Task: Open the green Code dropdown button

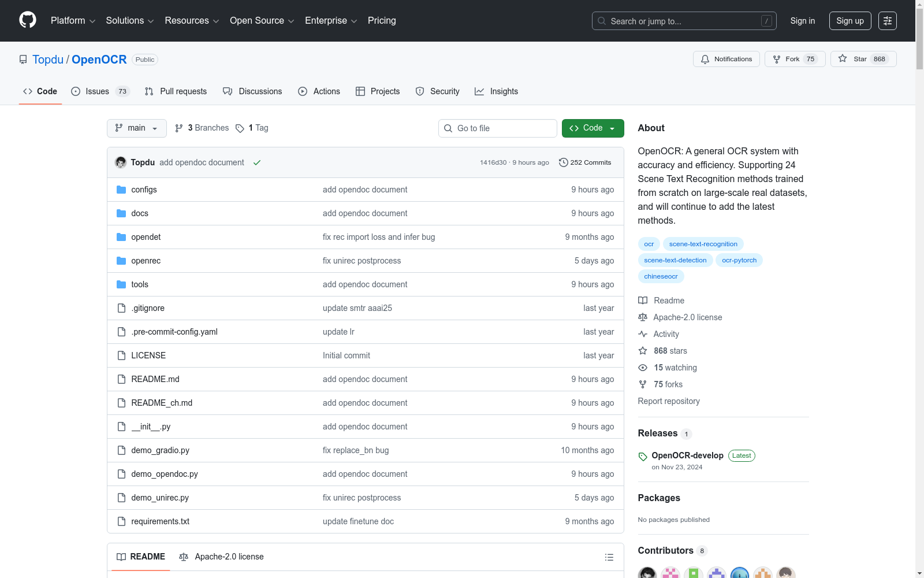Action: pyautogui.click(x=593, y=128)
